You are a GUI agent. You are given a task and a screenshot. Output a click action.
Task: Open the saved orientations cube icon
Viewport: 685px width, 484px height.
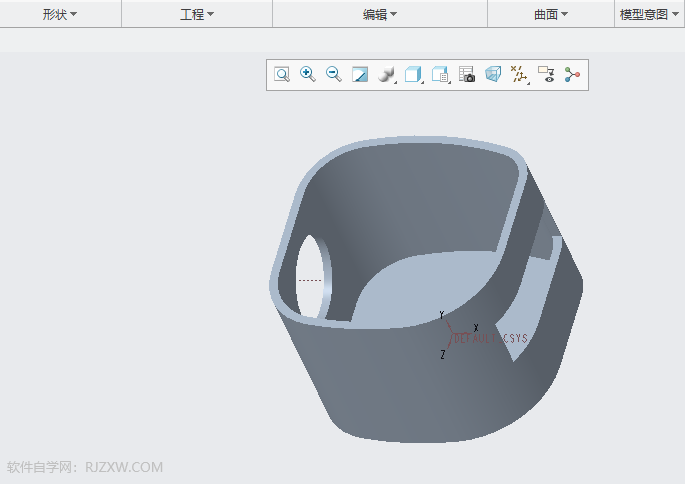pyautogui.click(x=414, y=75)
